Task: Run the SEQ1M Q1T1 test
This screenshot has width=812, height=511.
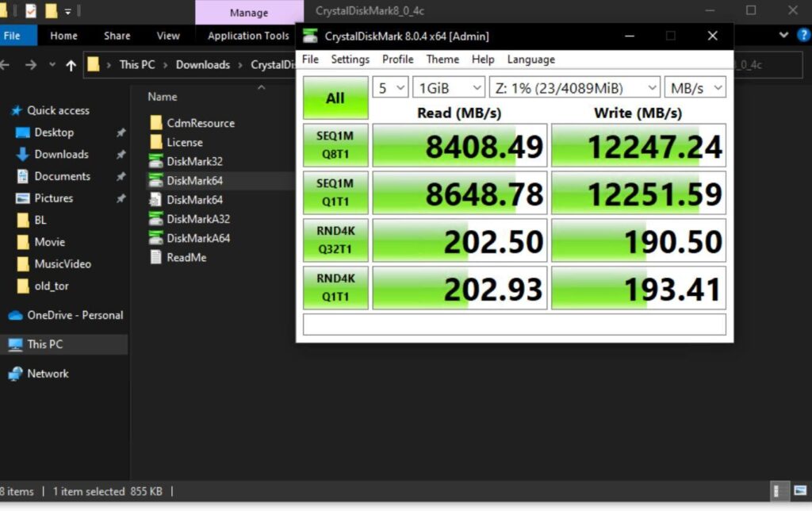Action: pos(335,193)
